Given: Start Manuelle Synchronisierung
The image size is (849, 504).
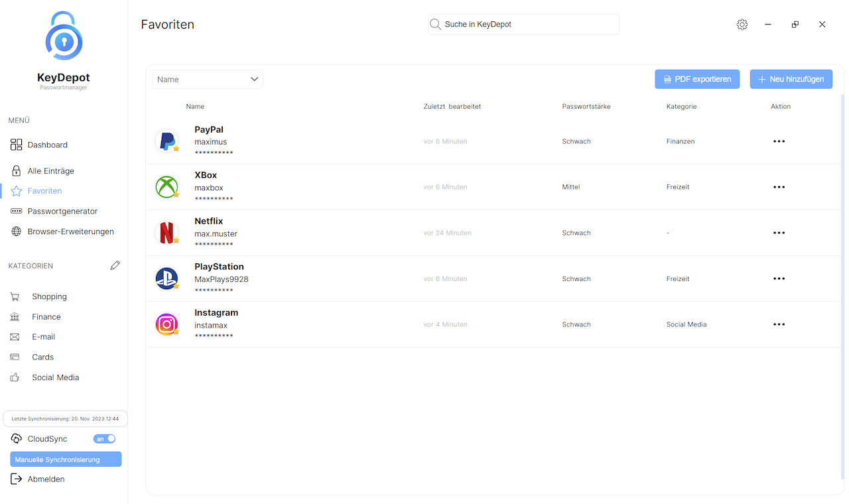Looking at the screenshot, I should pyautogui.click(x=66, y=460).
